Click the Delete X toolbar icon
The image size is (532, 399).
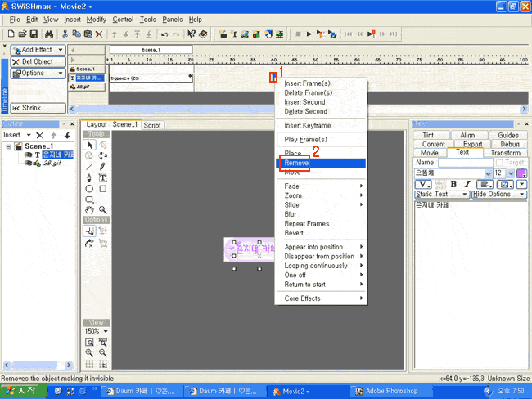[99, 34]
